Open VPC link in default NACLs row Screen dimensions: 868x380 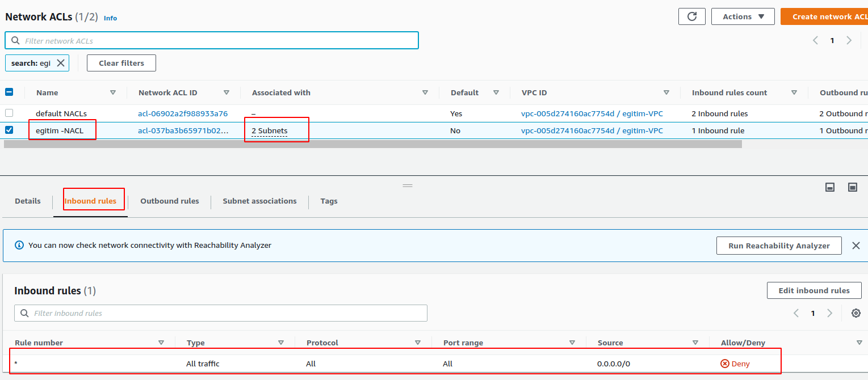point(592,113)
